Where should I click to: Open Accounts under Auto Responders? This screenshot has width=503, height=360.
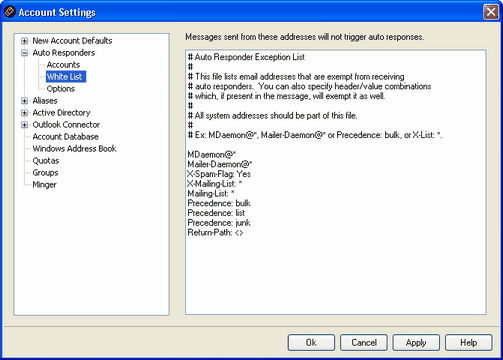tap(63, 65)
